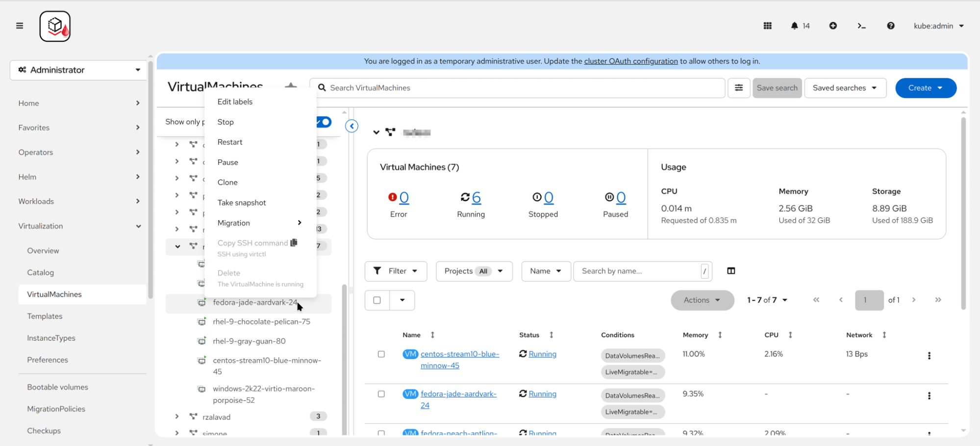Open the Projects All filter dropdown
Viewport: 980px width, 446px height.
474,271
